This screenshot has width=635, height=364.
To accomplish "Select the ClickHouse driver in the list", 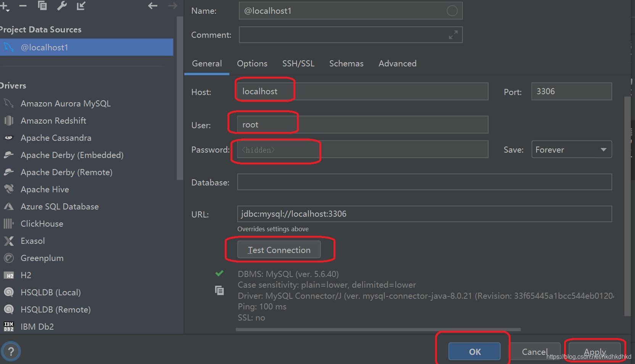I will pos(42,224).
